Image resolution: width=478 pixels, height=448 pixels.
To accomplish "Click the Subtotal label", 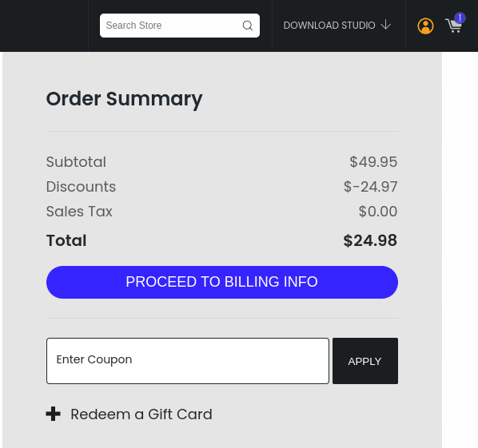I will pos(76,162).
